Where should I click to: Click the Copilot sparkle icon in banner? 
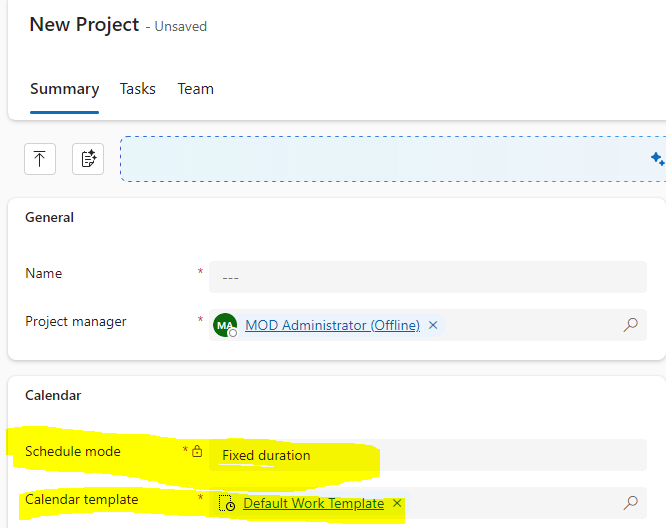coord(657,159)
